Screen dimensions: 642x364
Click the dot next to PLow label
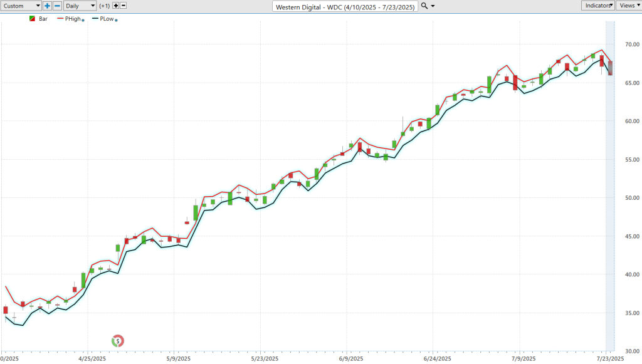(x=117, y=20)
